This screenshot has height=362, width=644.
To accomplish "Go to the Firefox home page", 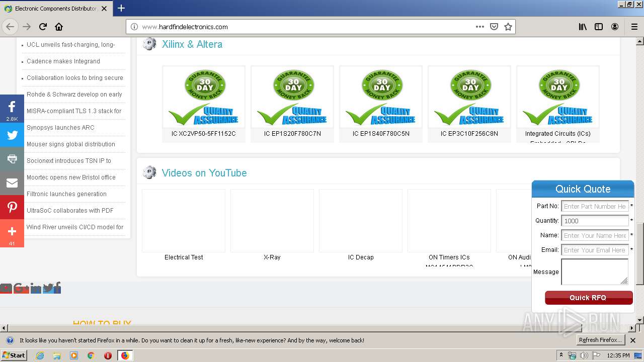I will coord(59,27).
